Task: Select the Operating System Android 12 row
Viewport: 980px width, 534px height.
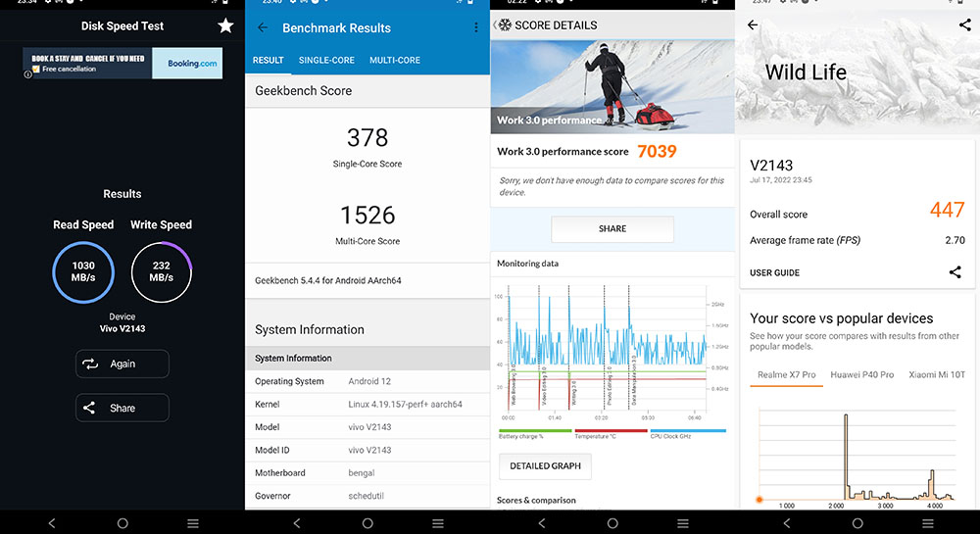Action: pyautogui.click(x=367, y=381)
